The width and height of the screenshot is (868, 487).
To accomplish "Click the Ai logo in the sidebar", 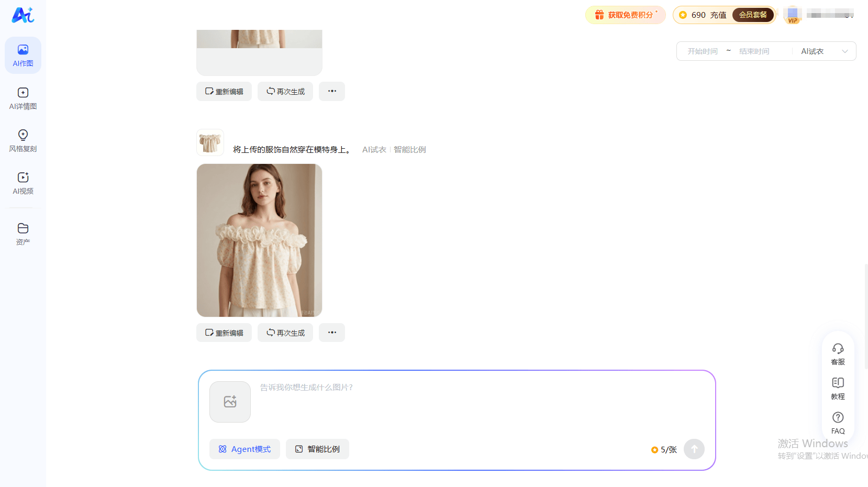I will coord(23,15).
